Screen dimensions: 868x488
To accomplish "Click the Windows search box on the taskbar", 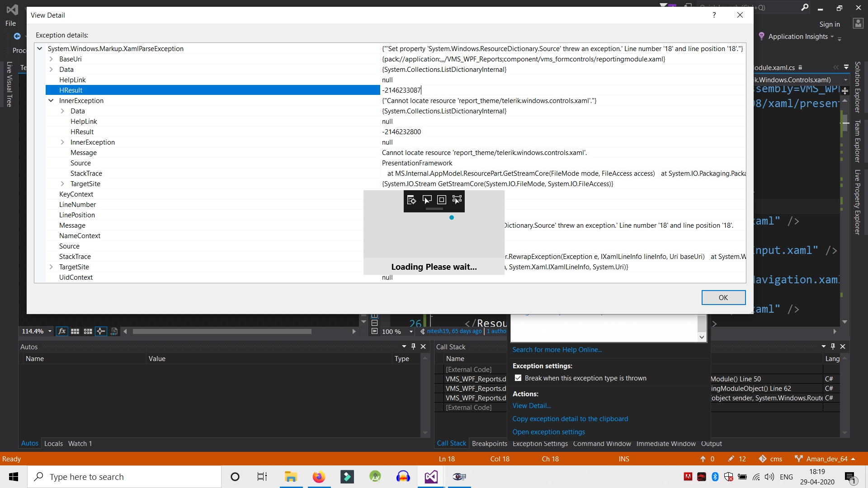I will point(124,477).
